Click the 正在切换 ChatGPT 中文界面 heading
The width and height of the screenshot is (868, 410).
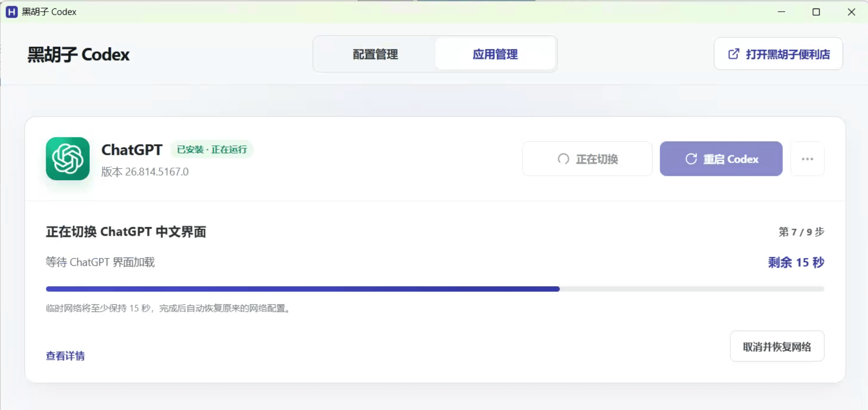[126, 232]
